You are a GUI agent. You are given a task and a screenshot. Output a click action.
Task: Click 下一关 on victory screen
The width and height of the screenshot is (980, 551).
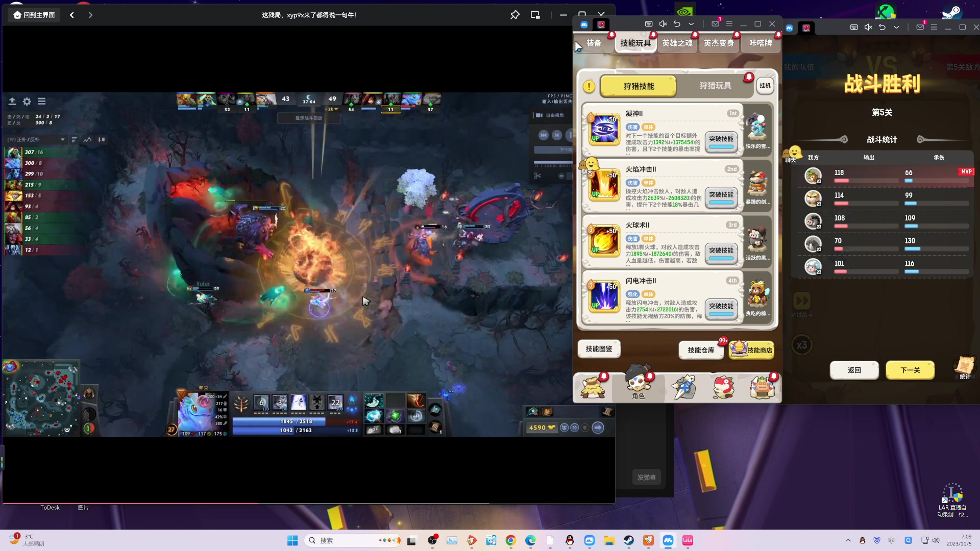(910, 370)
